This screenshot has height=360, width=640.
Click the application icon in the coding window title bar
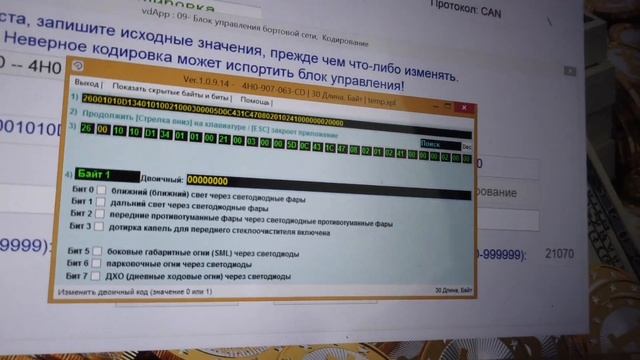[78, 66]
